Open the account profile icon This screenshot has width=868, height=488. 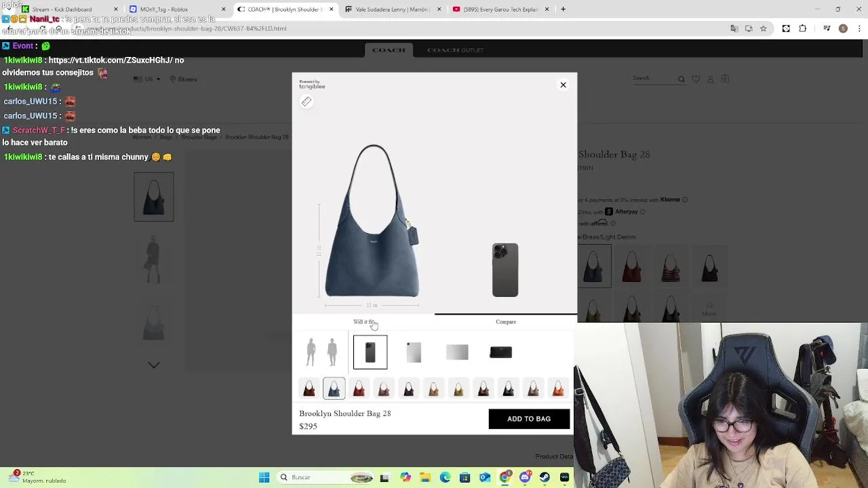(x=710, y=79)
